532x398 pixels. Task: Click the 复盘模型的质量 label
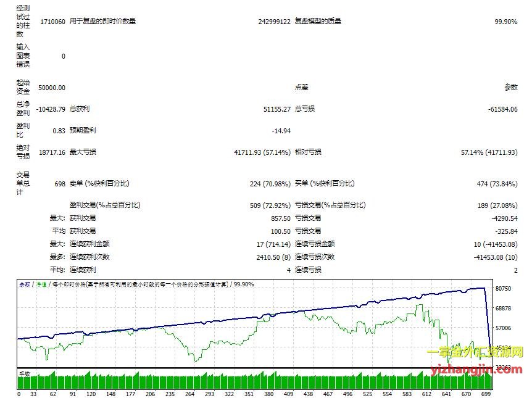pos(318,21)
